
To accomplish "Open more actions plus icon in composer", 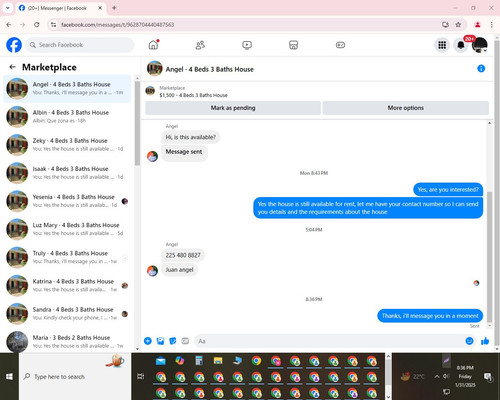I will tap(148, 341).
